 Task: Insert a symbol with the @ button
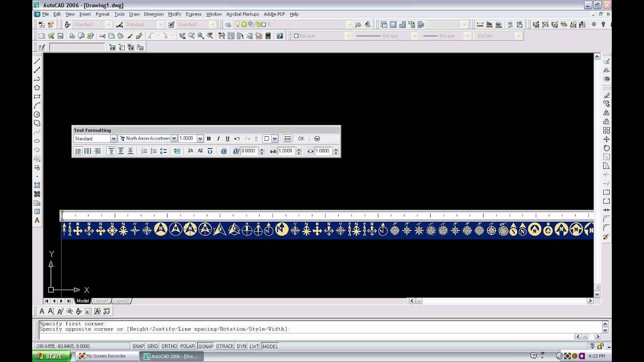[x=224, y=151]
